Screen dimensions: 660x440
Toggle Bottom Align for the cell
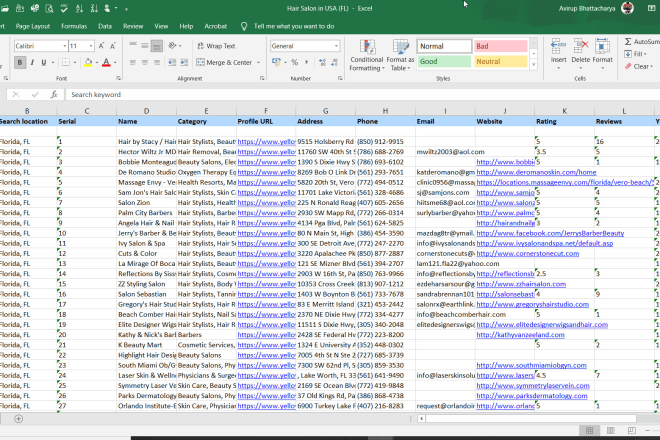point(157,45)
